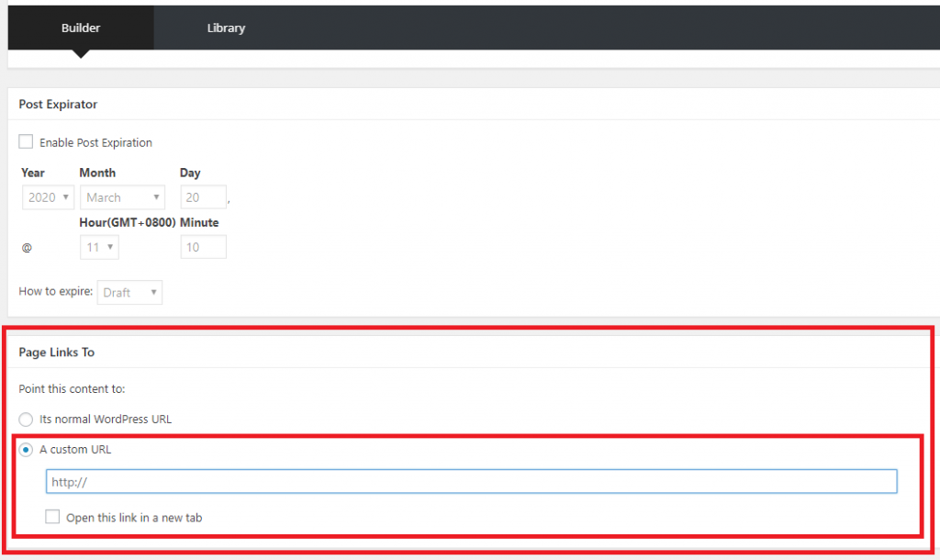Screen dimensions: 940x560
Task: Click the http:// custom URL text field
Action: tap(471, 482)
